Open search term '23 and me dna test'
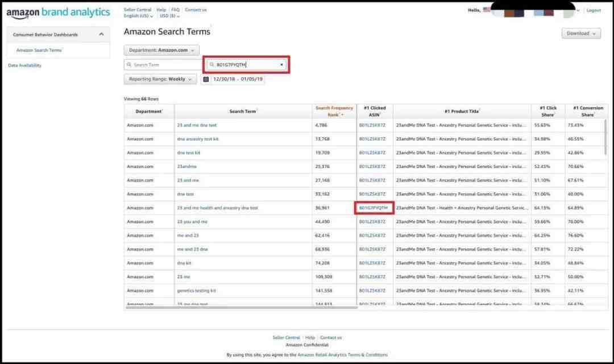 (x=197, y=125)
